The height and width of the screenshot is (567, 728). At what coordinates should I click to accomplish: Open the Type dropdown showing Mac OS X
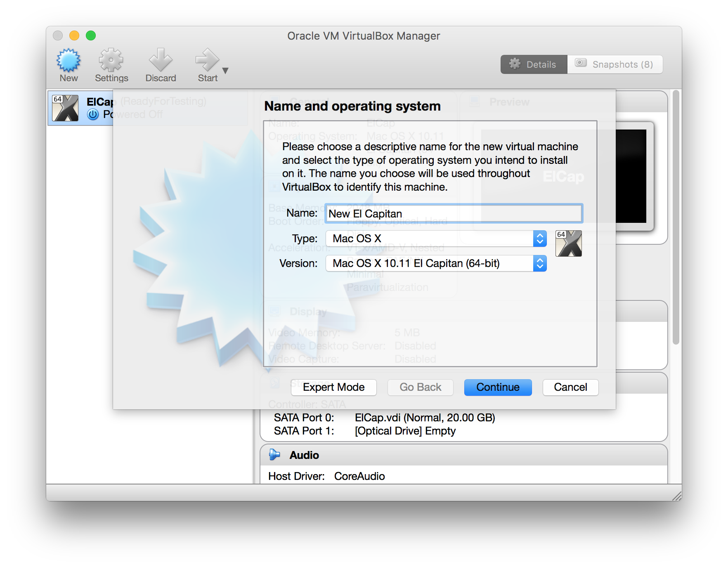click(436, 239)
